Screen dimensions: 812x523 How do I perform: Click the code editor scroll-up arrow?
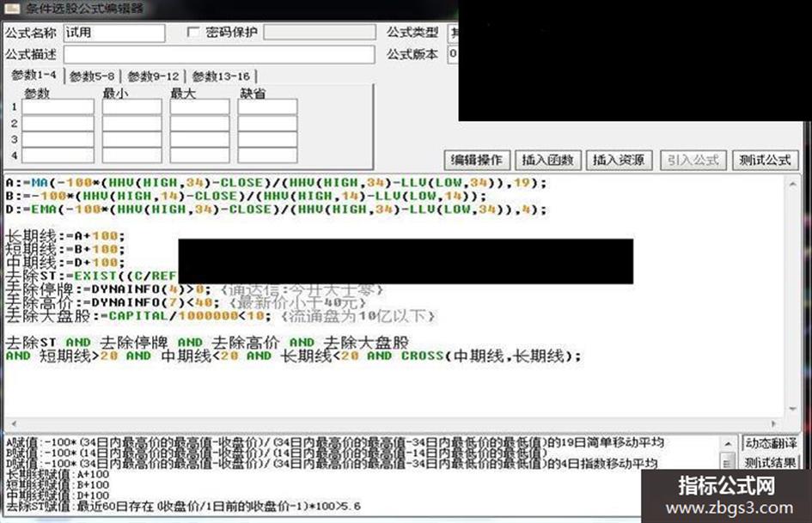(793, 184)
